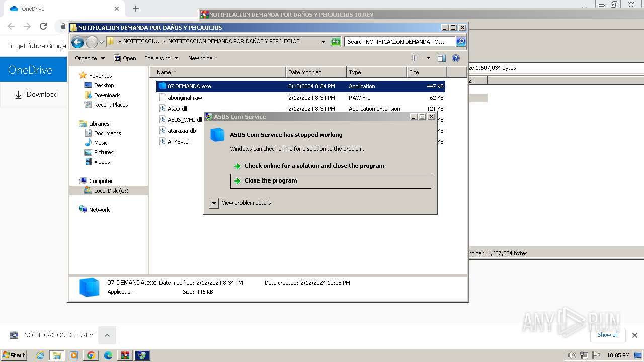Click the WinRAR taskbar icon

pyautogui.click(x=125, y=355)
